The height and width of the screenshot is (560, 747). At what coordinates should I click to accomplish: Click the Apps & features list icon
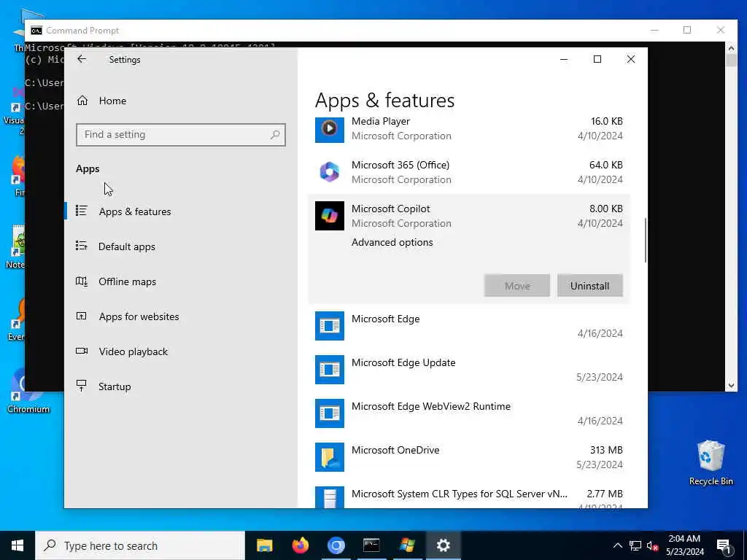pos(82,211)
